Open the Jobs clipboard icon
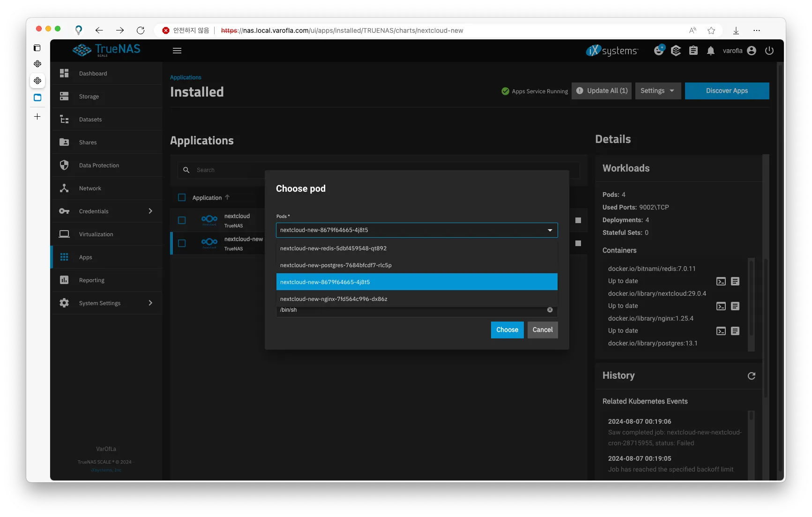 point(693,51)
